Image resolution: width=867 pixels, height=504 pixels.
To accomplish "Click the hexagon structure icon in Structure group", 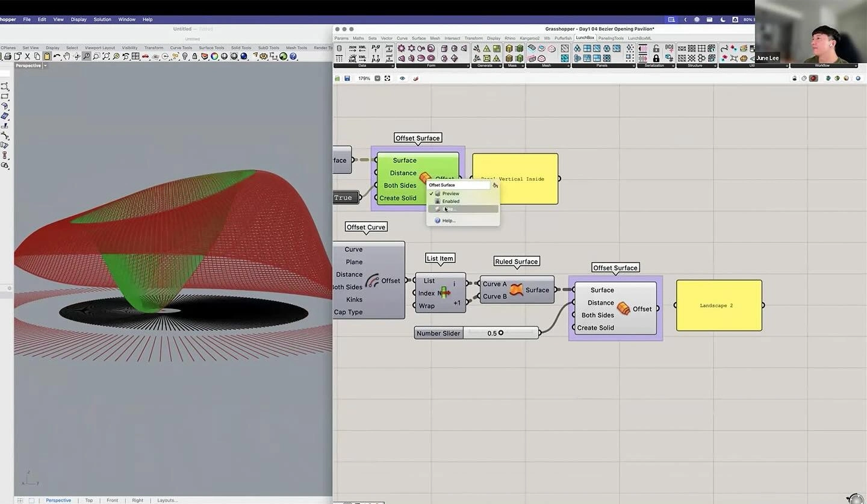I will coord(701,58).
